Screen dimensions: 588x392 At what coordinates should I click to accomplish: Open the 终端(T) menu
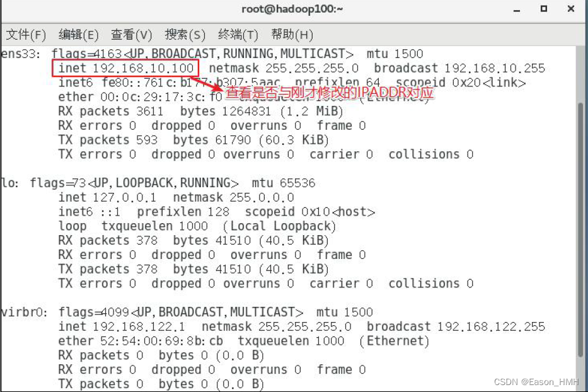pyautogui.click(x=238, y=34)
